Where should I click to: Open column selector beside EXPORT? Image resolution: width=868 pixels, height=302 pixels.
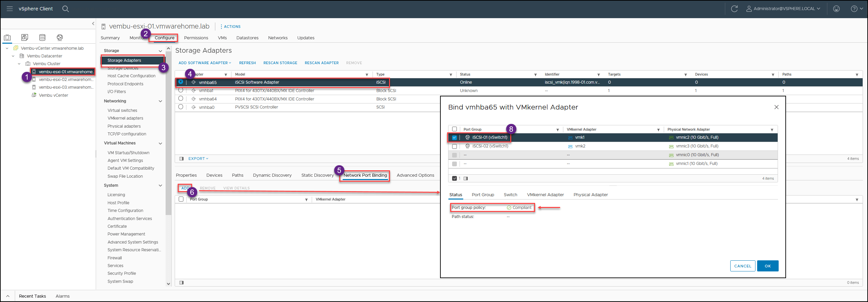181,159
